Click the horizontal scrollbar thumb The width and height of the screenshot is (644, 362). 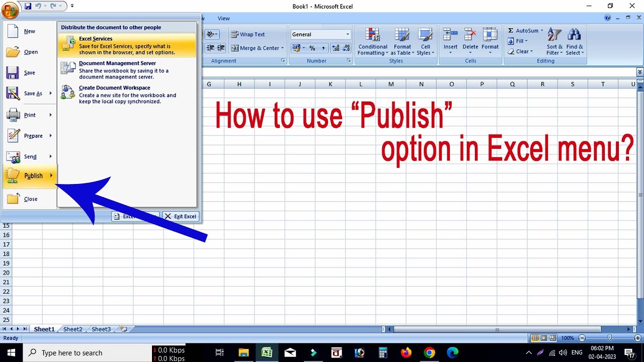point(497,329)
